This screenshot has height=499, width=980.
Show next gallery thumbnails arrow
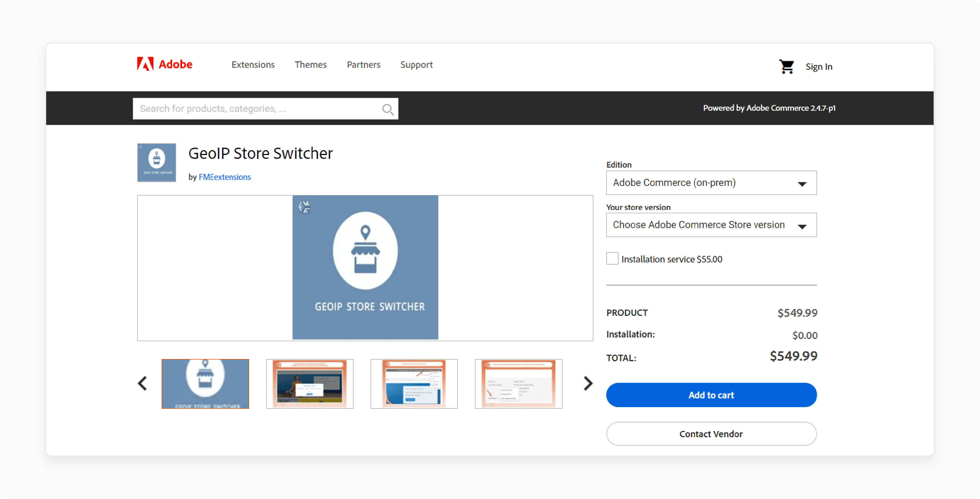(x=588, y=383)
